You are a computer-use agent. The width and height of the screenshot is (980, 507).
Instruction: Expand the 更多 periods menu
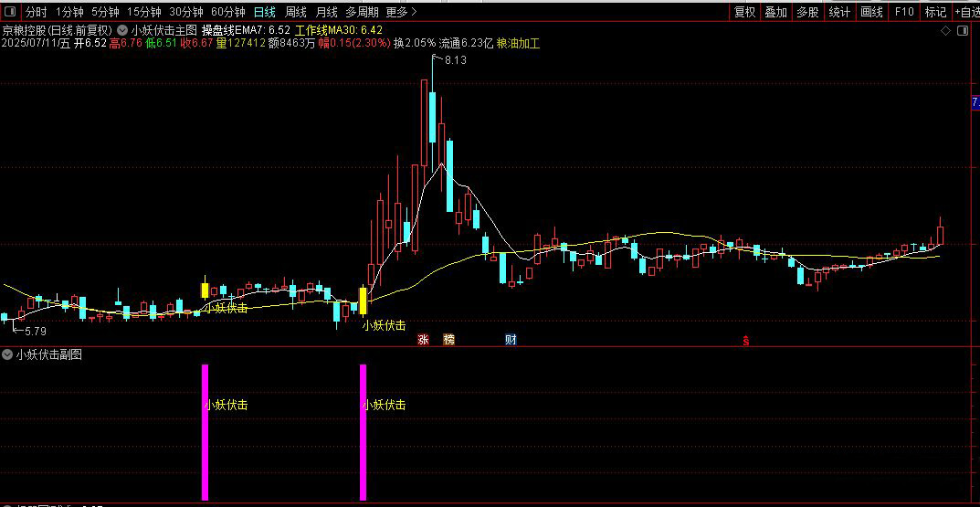point(401,11)
